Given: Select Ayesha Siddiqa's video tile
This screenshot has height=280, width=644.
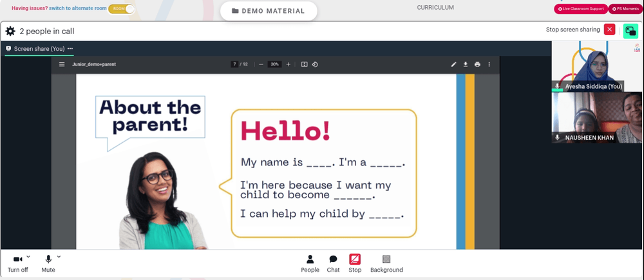Looking at the screenshot, I should (x=596, y=66).
